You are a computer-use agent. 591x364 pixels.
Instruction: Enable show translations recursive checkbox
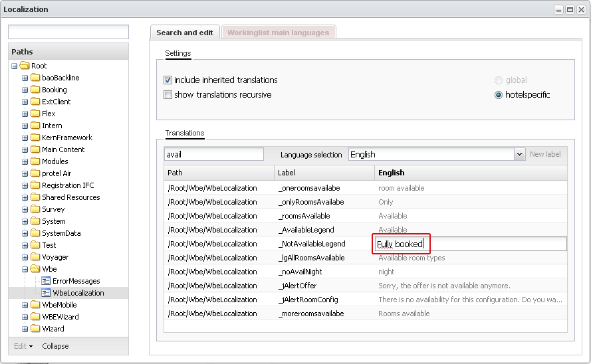click(168, 94)
